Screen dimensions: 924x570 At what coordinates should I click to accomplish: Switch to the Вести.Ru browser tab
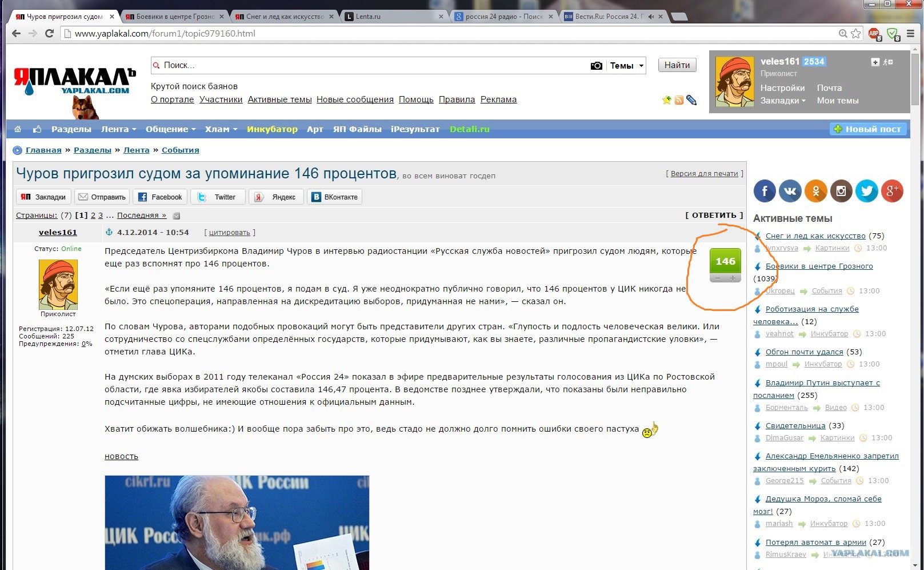coord(613,17)
